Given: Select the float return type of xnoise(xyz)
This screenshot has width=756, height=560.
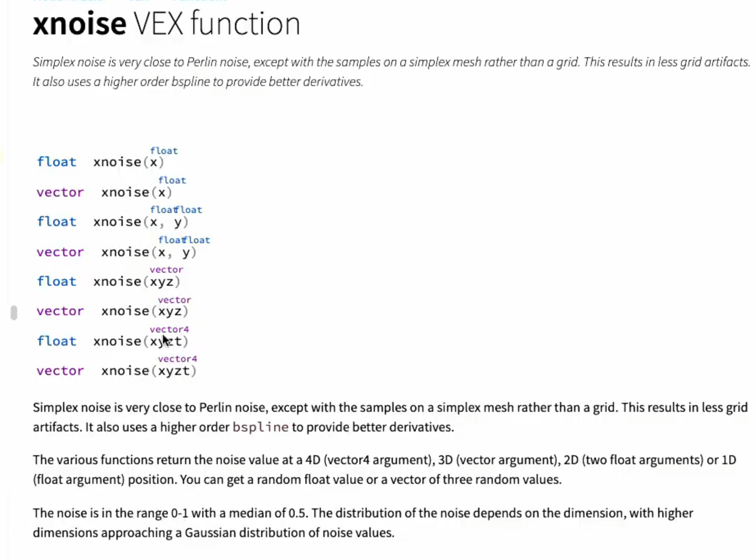Looking at the screenshot, I should tap(56, 282).
